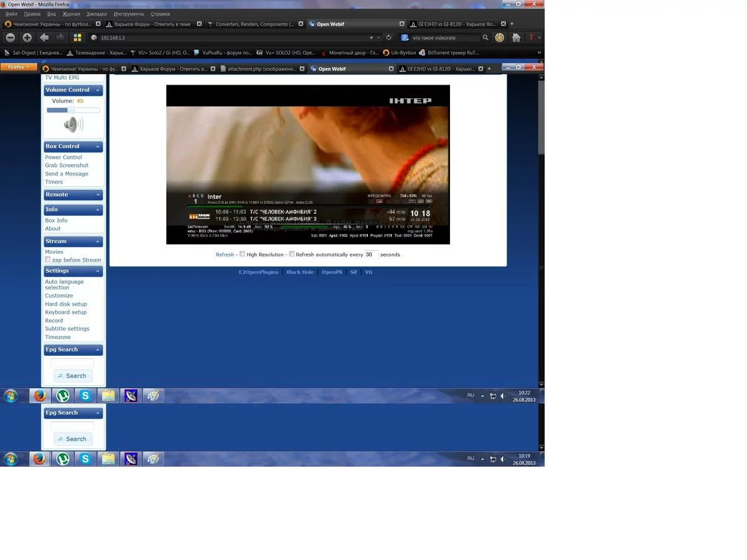Click Start button on taskbar showing 10:22
Image resolution: width=747 pixels, height=560 pixels.
point(11,396)
